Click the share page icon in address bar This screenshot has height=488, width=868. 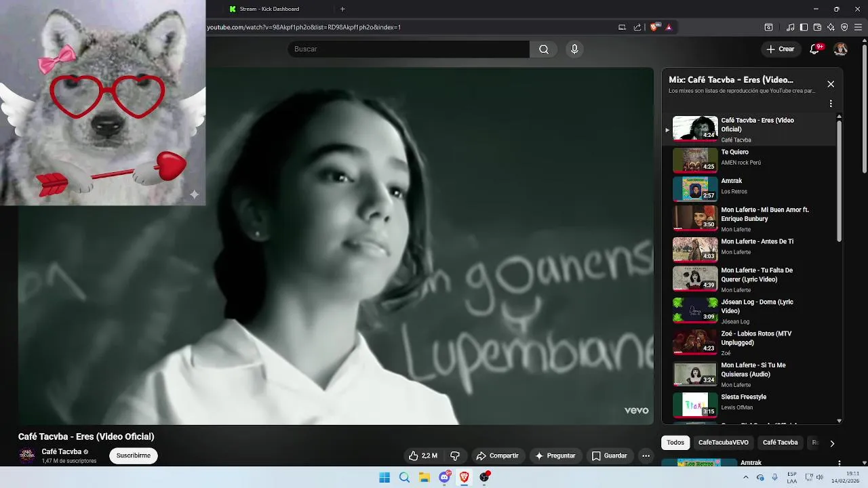pos(637,27)
